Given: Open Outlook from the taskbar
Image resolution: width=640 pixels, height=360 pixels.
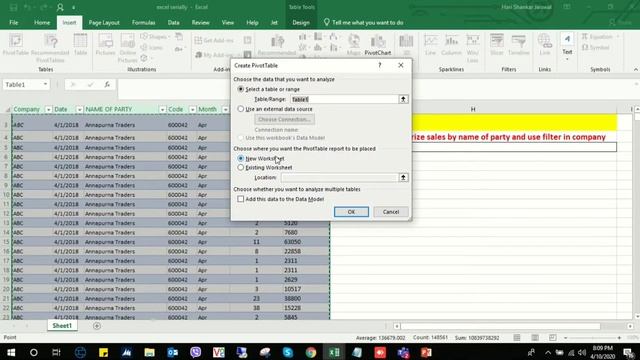Looking at the screenshot, I should 173,352.
